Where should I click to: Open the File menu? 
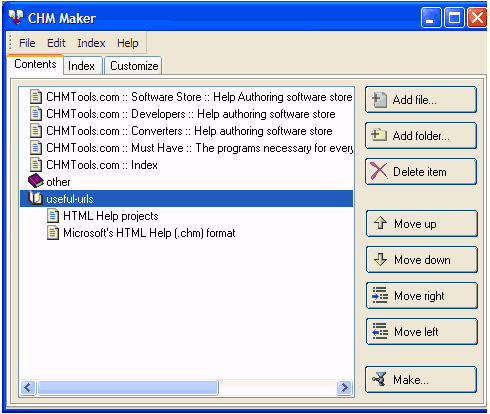click(27, 43)
